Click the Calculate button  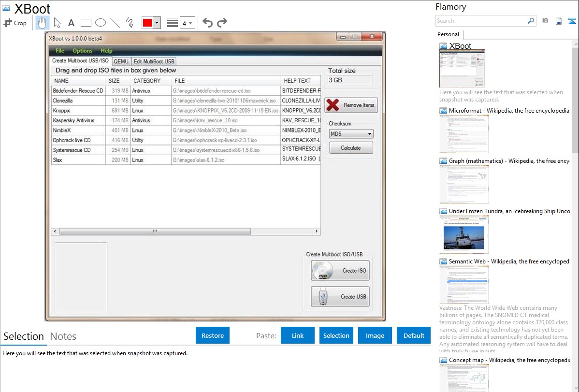[351, 148]
